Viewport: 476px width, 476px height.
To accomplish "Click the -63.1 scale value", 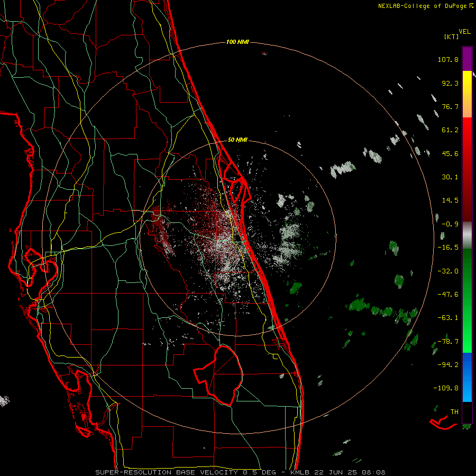I will (x=448, y=318).
